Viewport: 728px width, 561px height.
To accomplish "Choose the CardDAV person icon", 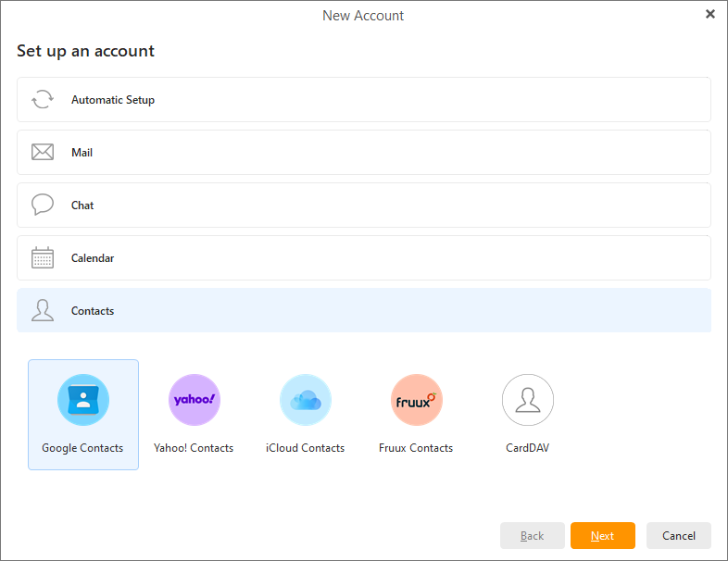I will 527,400.
